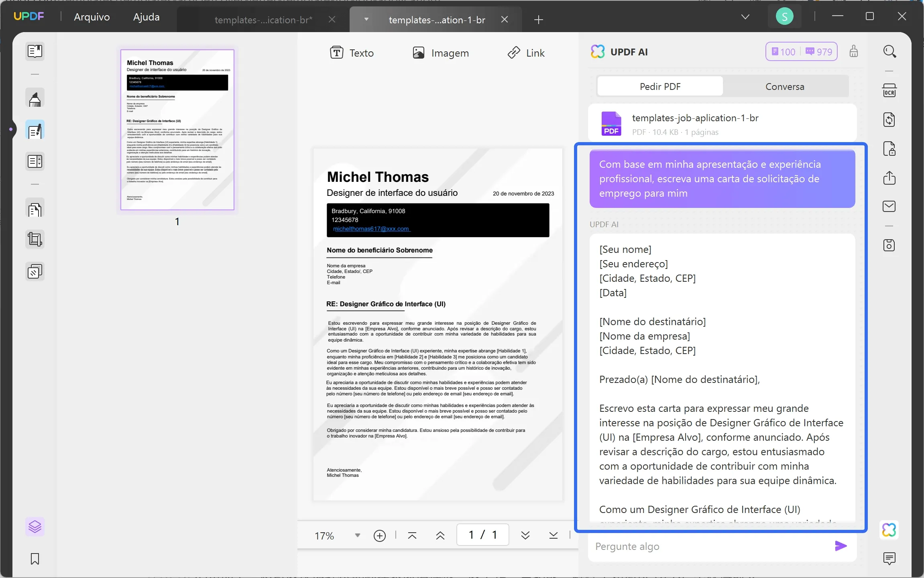Click the "20 de novembro de 2023" date
The image size is (924, 578).
pos(523,193)
